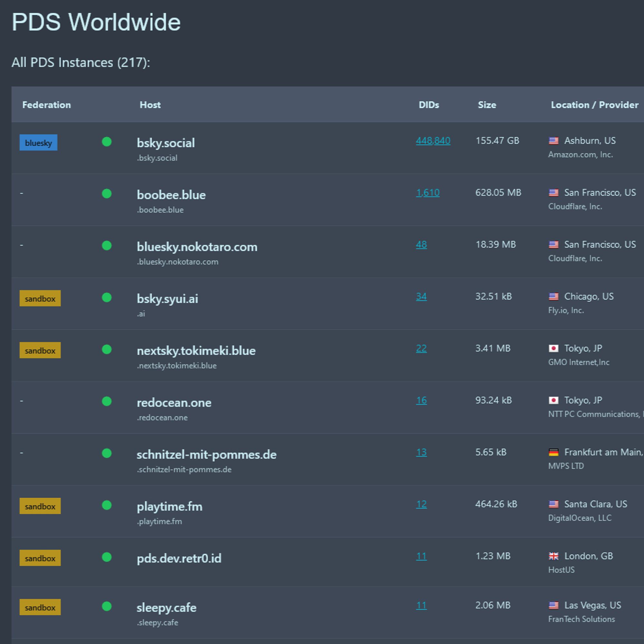Click the sandbox badge for bsky.syui.ai

click(x=40, y=298)
